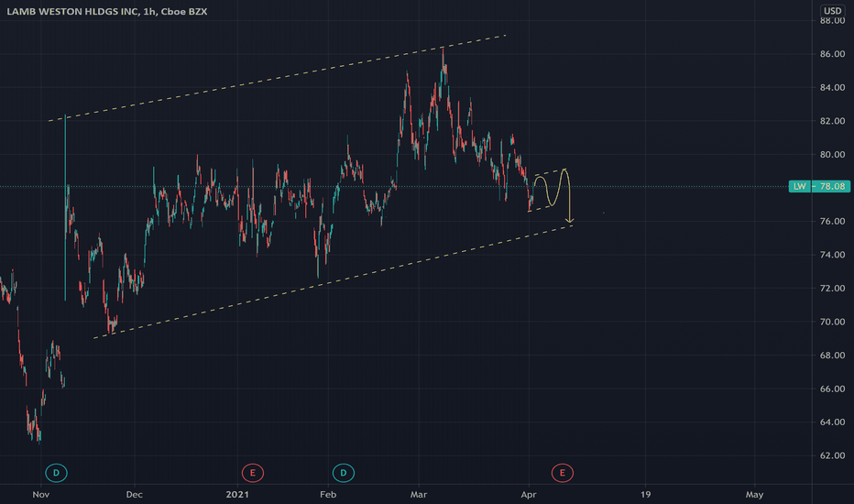This screenshot has width=854, height=504.
Task: Click the 62.00 price axis label
Action: [x=832, y=455]
